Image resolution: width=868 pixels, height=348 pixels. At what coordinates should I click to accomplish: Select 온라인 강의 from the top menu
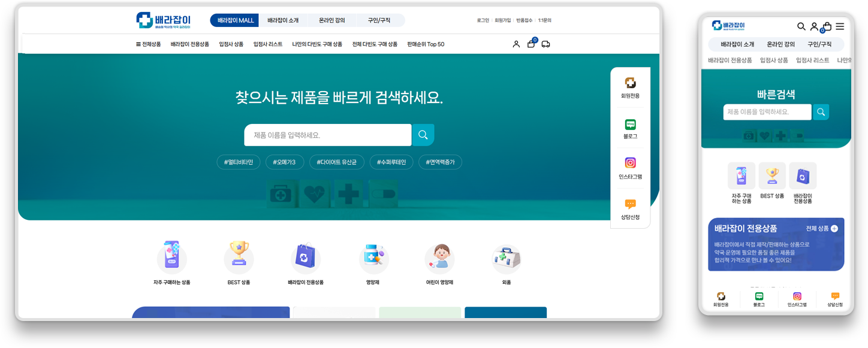click(333, 20)
